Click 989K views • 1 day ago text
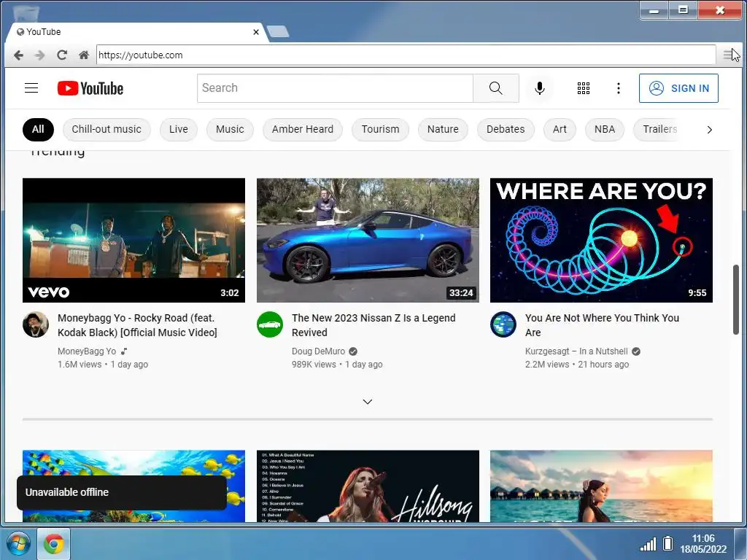 pos(337,365)
